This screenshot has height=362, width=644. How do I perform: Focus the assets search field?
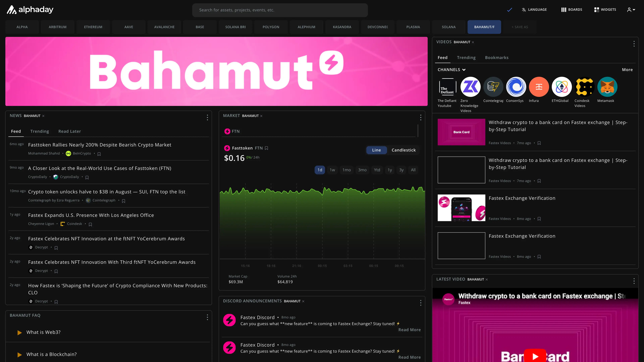[x=280, y=10]
